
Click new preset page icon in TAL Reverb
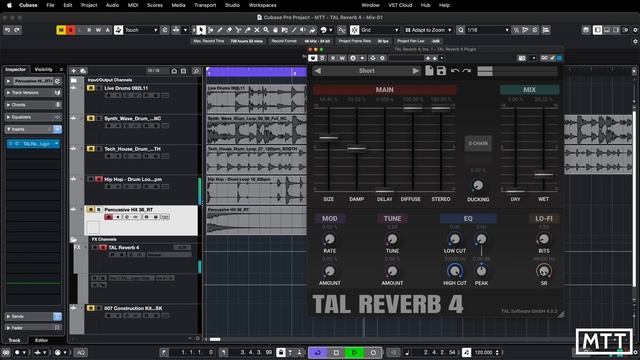[429, 71]
